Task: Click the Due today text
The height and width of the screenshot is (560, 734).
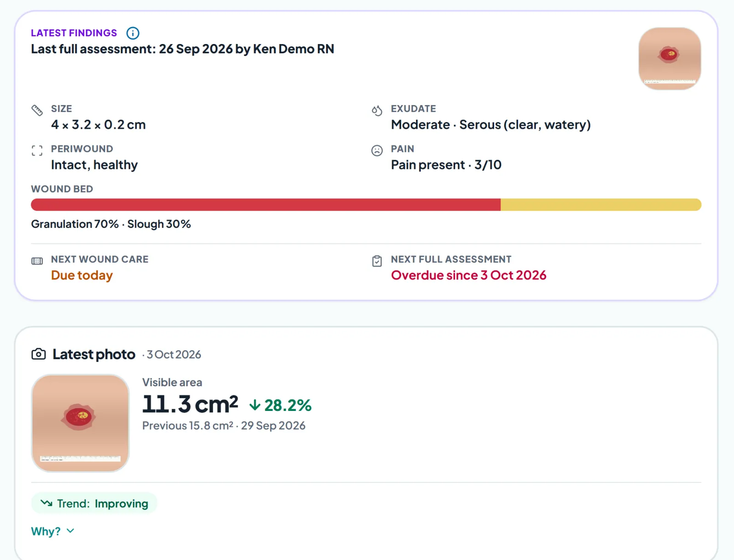Action: pyautogui.click(x=82, y=275)
